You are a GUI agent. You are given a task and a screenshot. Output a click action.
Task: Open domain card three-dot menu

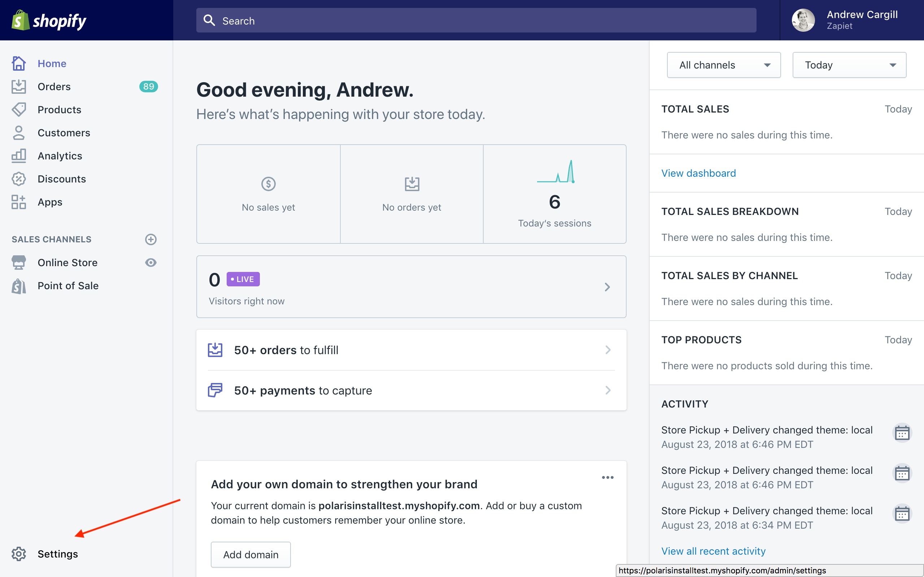(607, 477)
